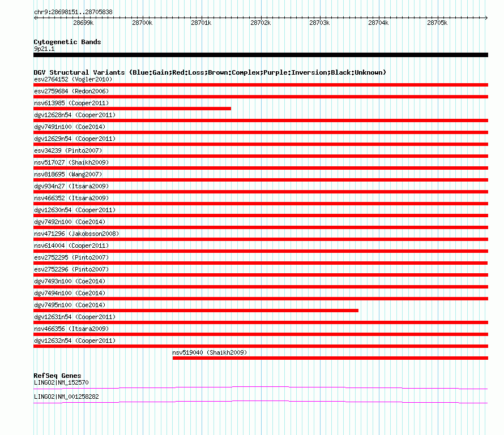Click dgv7493n100 (Coe2014) label
This screenshot has height=435, width=504.
coord(70,281)
